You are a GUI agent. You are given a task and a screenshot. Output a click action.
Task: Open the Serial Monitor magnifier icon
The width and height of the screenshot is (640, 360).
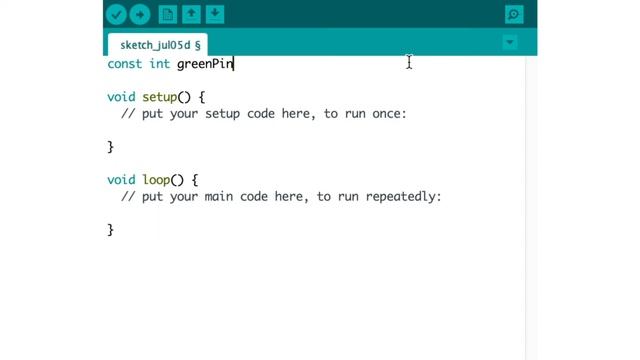pos(514,15)
